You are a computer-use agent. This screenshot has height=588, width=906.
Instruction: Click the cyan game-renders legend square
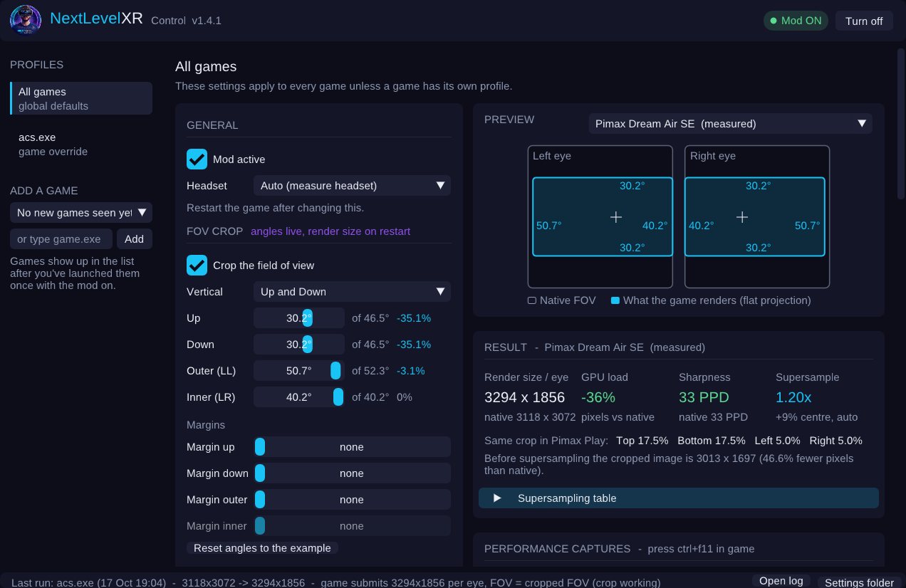pos(615,300)
